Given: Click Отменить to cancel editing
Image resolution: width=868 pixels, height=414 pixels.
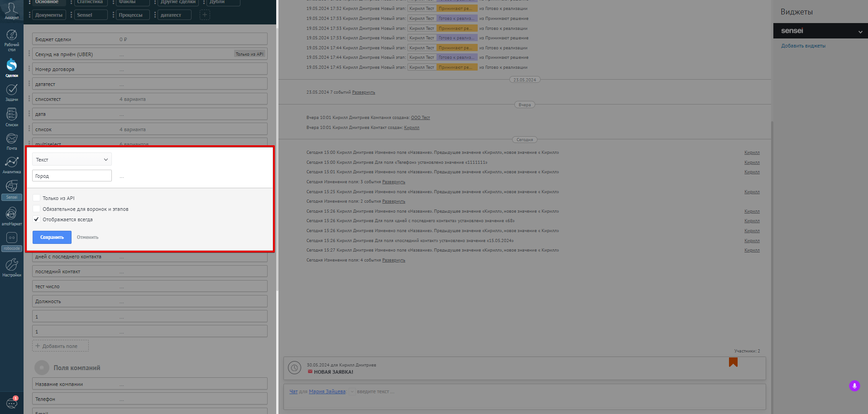Looking at the screenshot, I should [87, 237].
